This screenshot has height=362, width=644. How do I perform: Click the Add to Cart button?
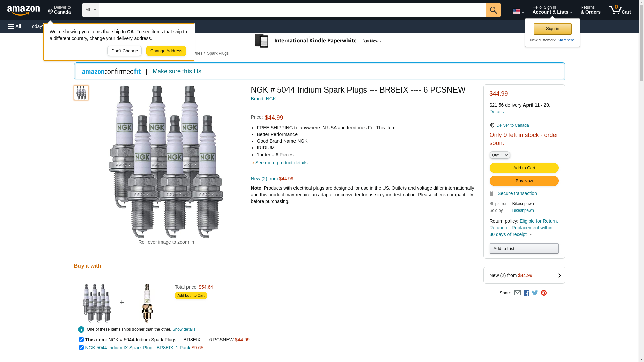[x=524, y=168]
